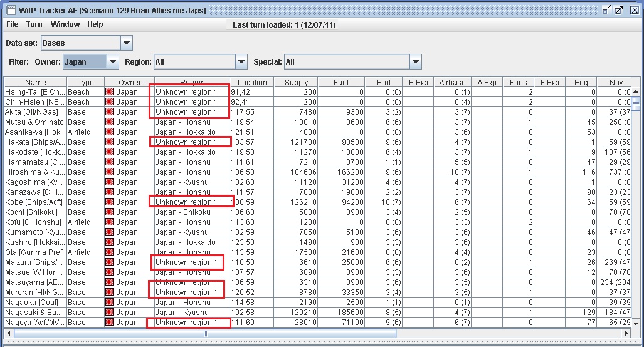Click the Japan flag icon in Kofu row
Screen dimensions: 644x347
click(110, 222)
